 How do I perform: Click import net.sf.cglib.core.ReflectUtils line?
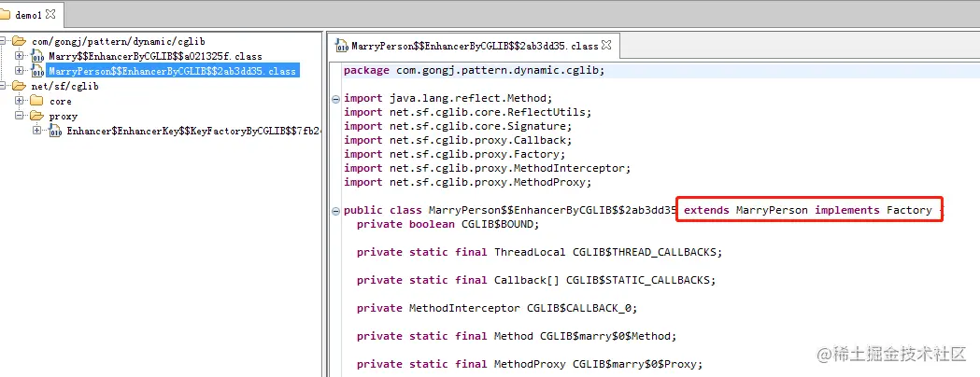pyautogui.click(x=467, y=112)
